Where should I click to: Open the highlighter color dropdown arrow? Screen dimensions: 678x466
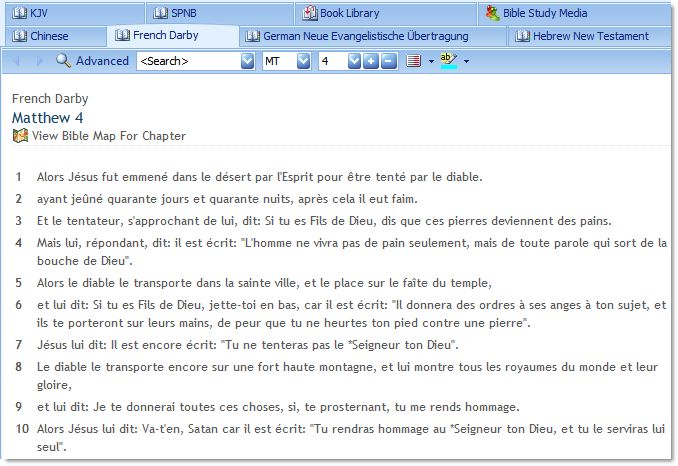pos(466,61)
